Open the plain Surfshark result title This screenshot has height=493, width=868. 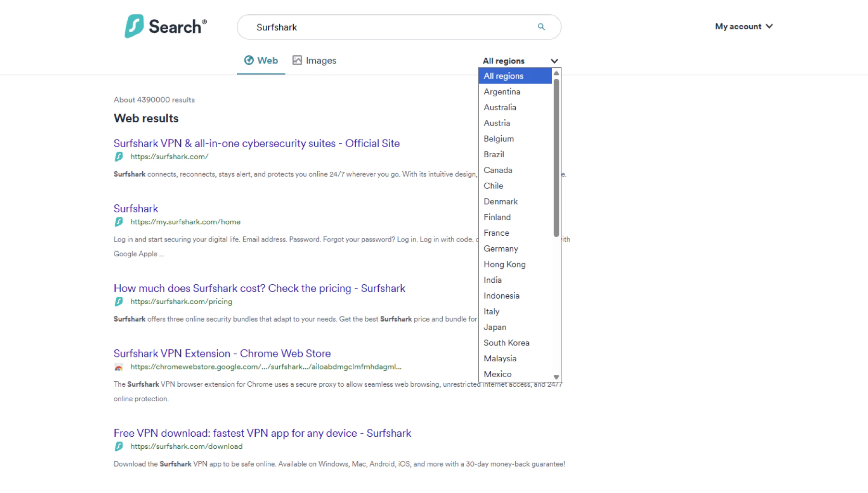click(x=136, y=209)
